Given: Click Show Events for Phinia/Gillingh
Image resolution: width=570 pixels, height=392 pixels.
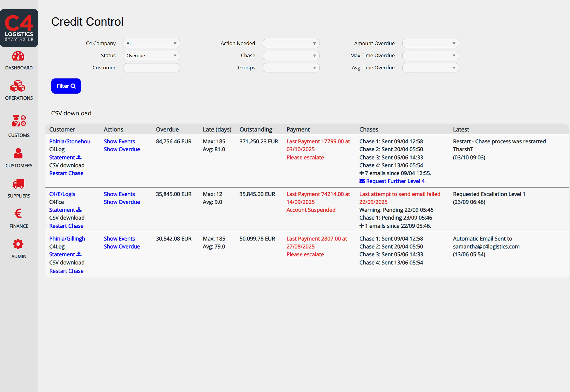Looking at the screenshot, I should 119,238.
